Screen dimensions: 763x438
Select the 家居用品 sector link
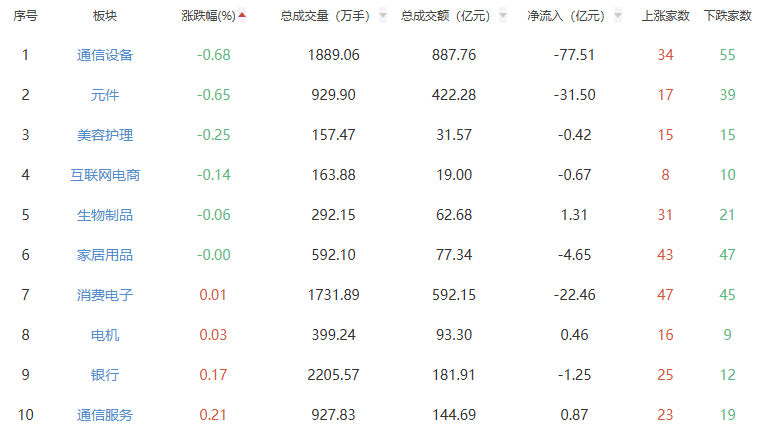105,255
